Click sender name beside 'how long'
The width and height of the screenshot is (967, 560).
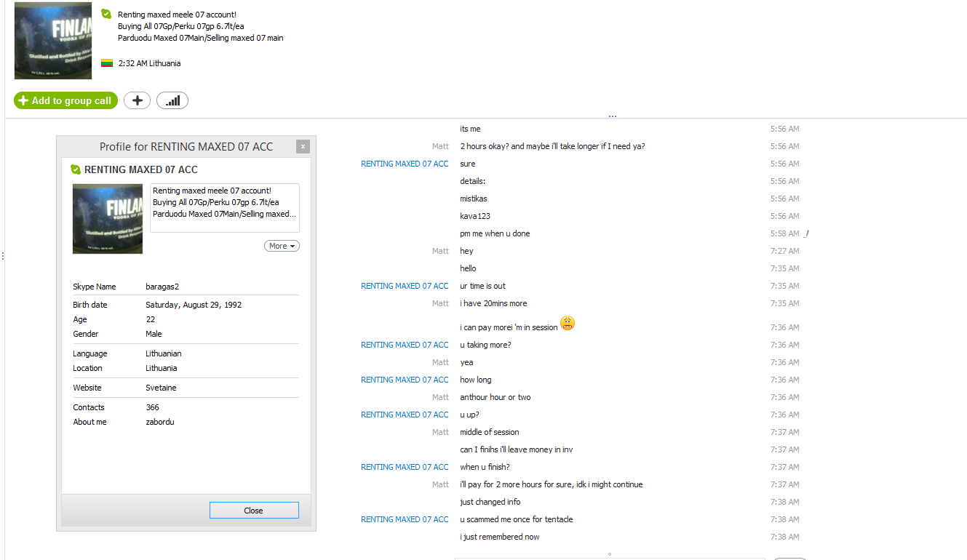[405, 380]
